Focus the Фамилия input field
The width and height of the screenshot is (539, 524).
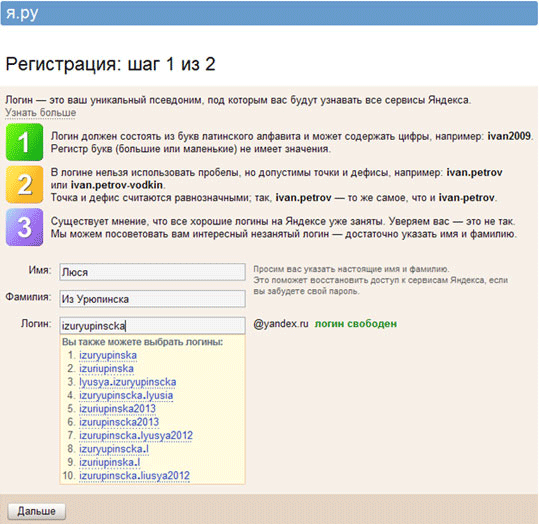click(152, 299)
